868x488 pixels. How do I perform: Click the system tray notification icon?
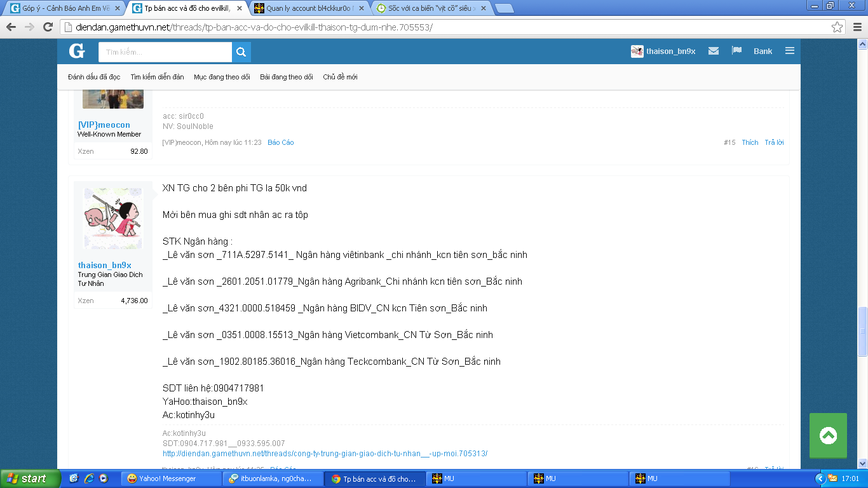coord(832,478)
